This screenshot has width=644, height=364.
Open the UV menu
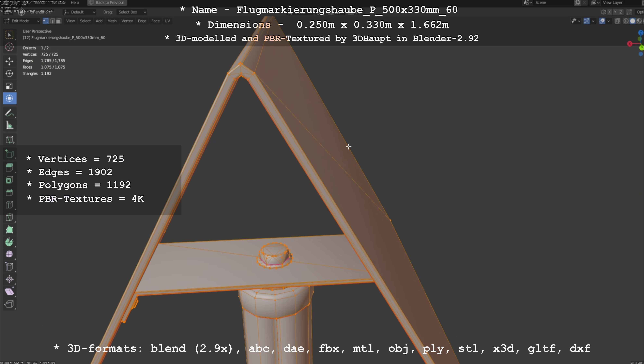click(167, 21)
